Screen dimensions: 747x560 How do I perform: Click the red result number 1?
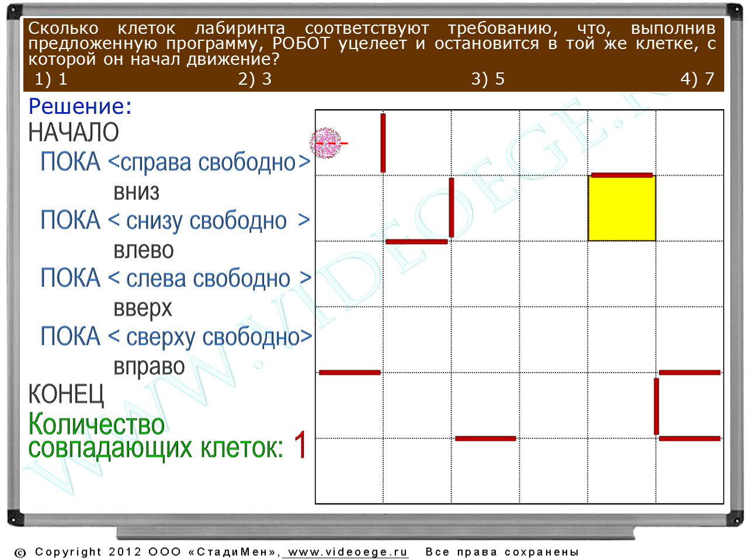click(300, 445)
